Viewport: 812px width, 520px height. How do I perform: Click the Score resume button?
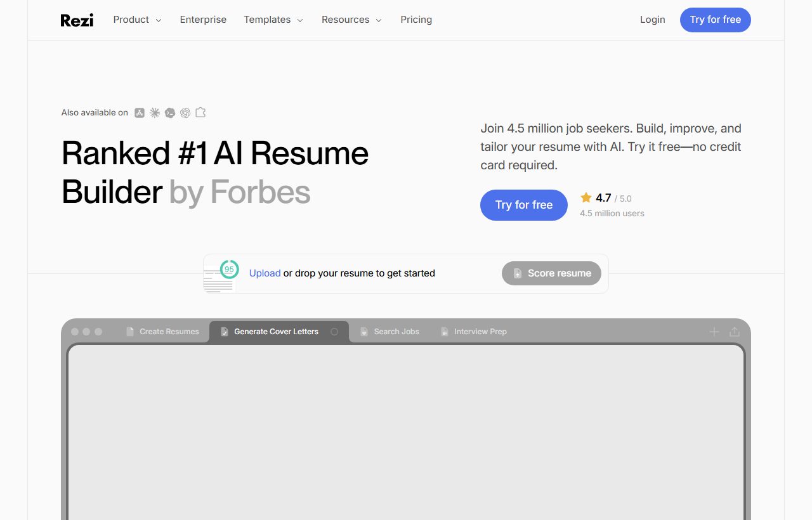(x=551, y=273)
